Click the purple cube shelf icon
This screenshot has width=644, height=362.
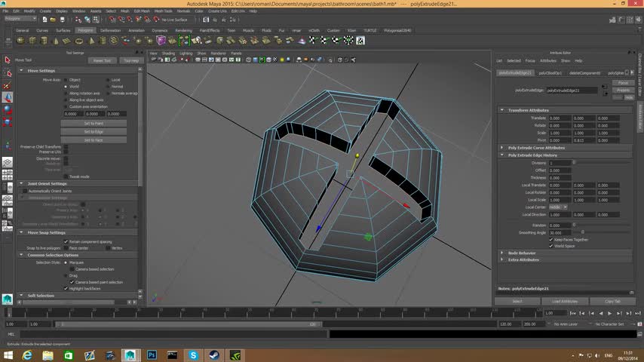161,40
